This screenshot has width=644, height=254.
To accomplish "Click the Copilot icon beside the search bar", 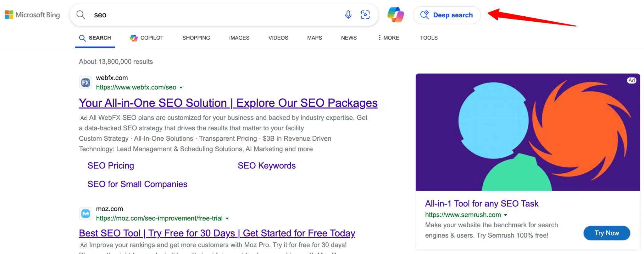I will tap(396, 14).
